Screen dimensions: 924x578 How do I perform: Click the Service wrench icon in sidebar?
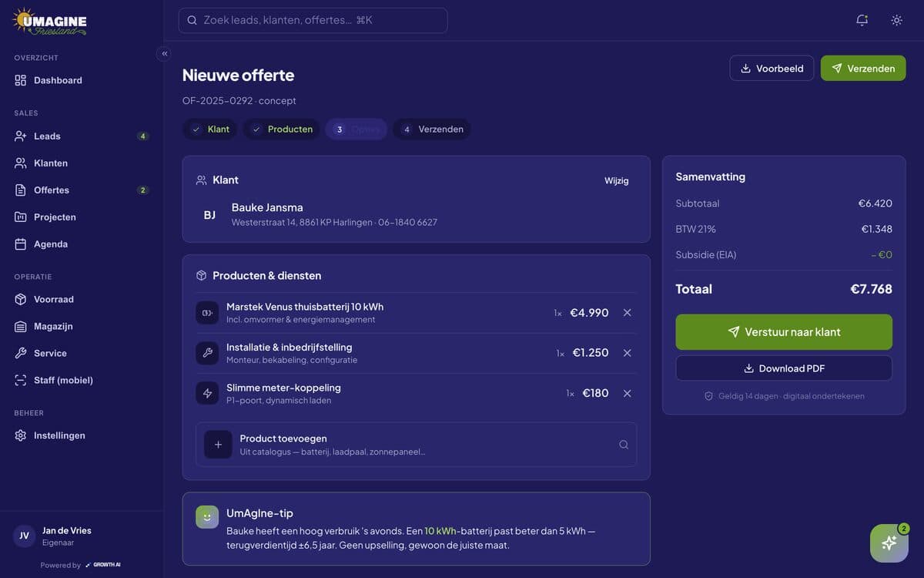(x=21, y=353)
